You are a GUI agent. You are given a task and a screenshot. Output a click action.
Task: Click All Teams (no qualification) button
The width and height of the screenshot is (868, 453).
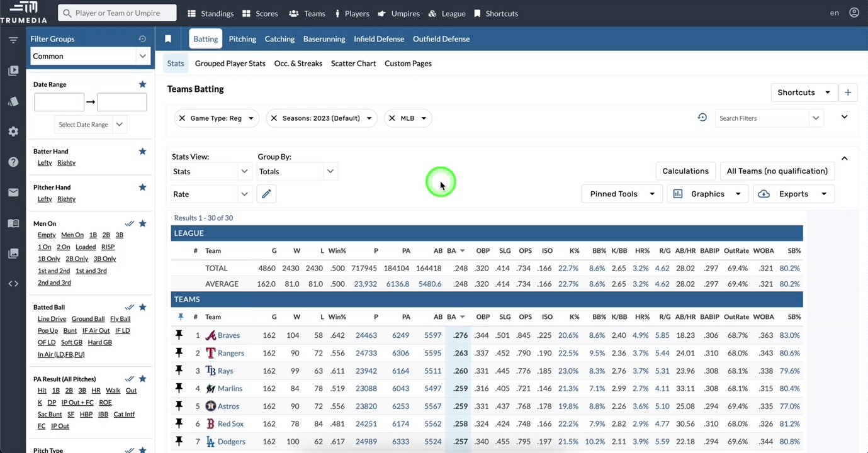777,171
